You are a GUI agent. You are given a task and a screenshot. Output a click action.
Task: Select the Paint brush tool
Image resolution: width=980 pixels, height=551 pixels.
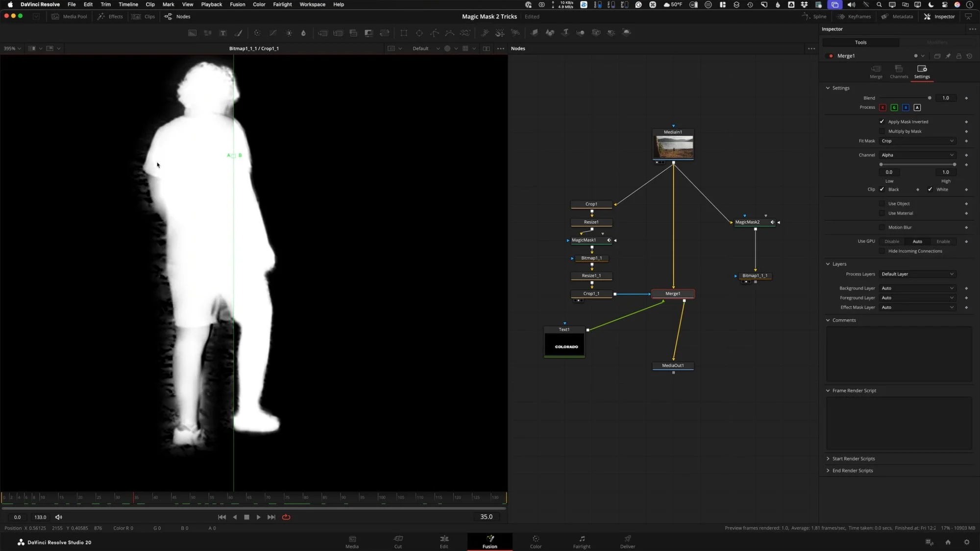(239, 33)
